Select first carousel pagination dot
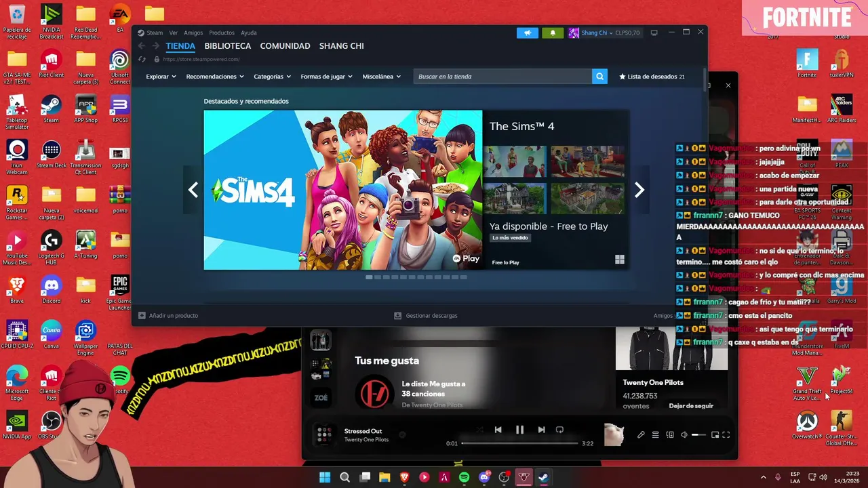The height and width of the screenshot is (488, 868). click(x=369, y=277)
